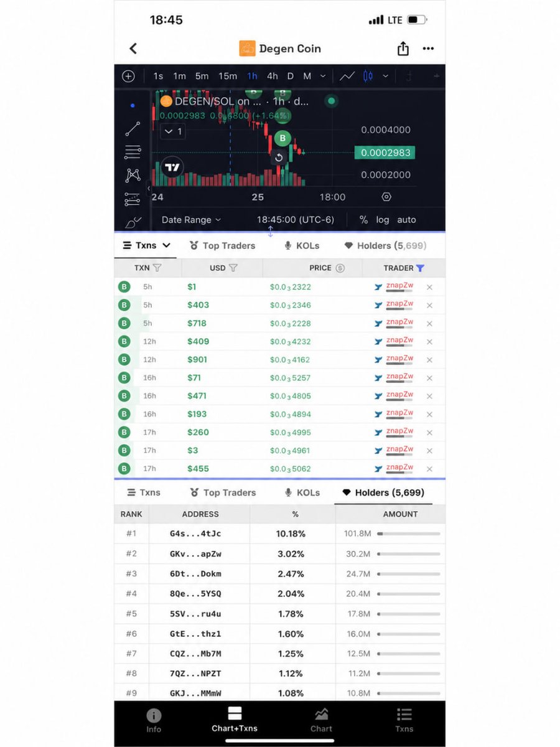Collapse the drawing toolbar side arrow
Viewport: 560px width, 747px height.
tap(149, 188)
